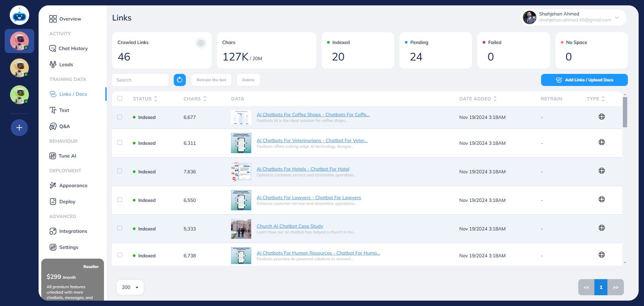Open the Ai Chatbots For Veterinarians link
The width and height of the screenshot is (644, 306).
(312, 140)
